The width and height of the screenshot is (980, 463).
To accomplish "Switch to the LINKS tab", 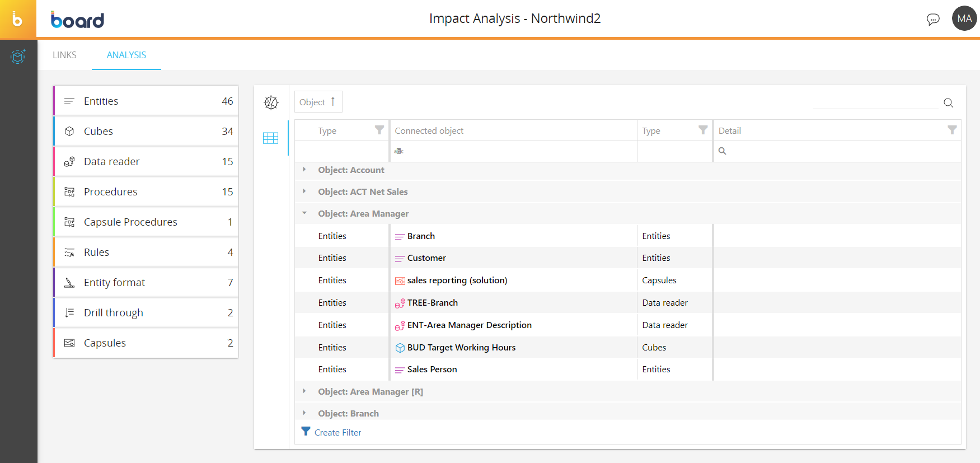I will [64, 55].
